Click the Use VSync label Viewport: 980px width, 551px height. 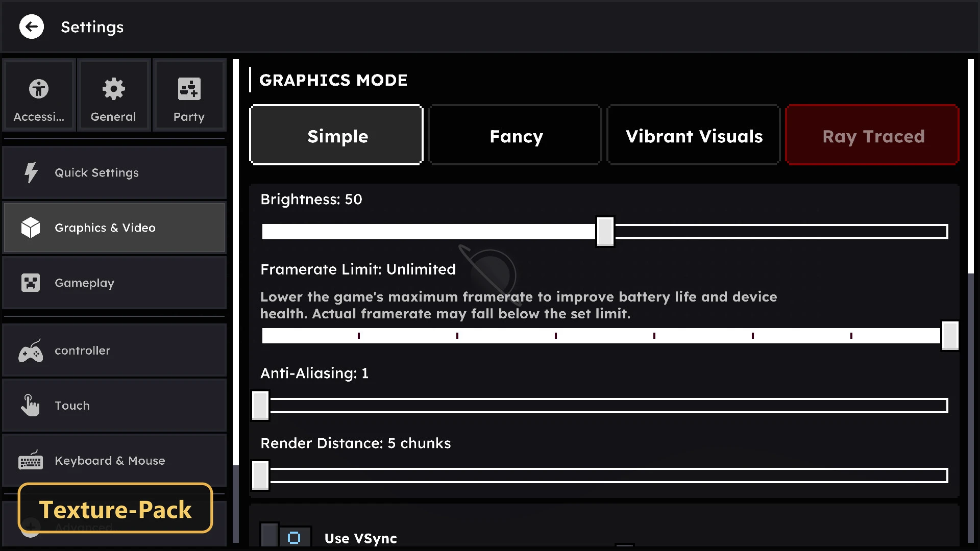click(x=361, y=539)
